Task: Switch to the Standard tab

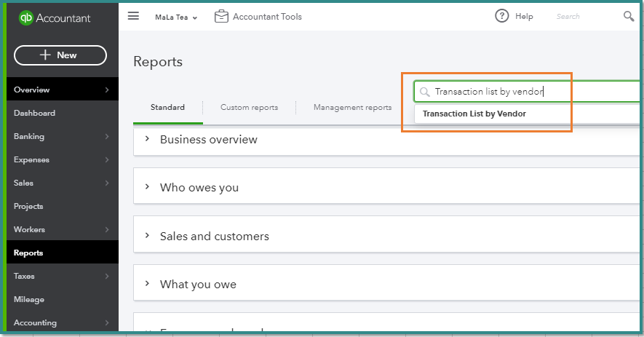Action: click(x=167, y=107)
